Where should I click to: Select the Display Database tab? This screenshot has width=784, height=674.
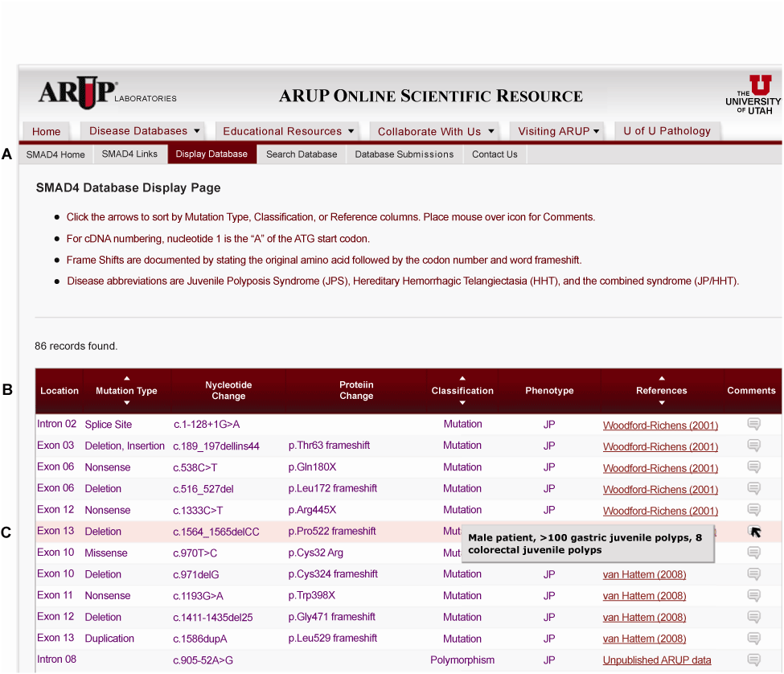coord(211,154)
